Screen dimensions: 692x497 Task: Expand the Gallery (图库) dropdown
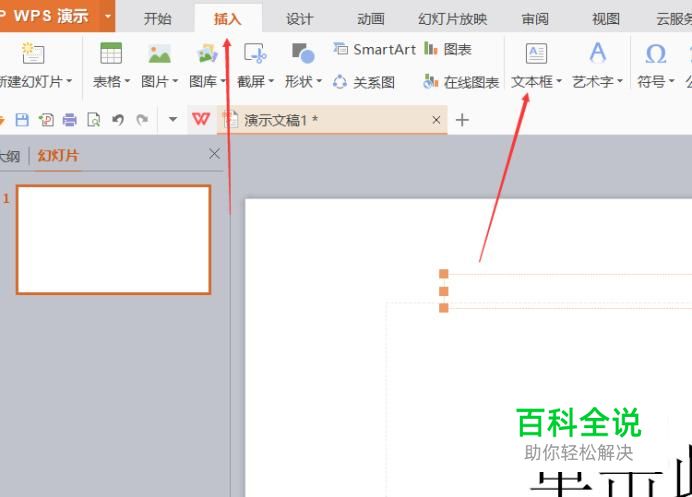tap(223, 81)
